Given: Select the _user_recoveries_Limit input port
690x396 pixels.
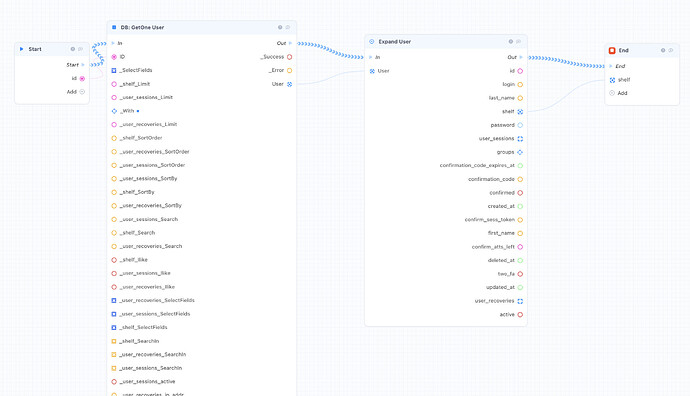Looking at the screenshot, I should (114, 125).
